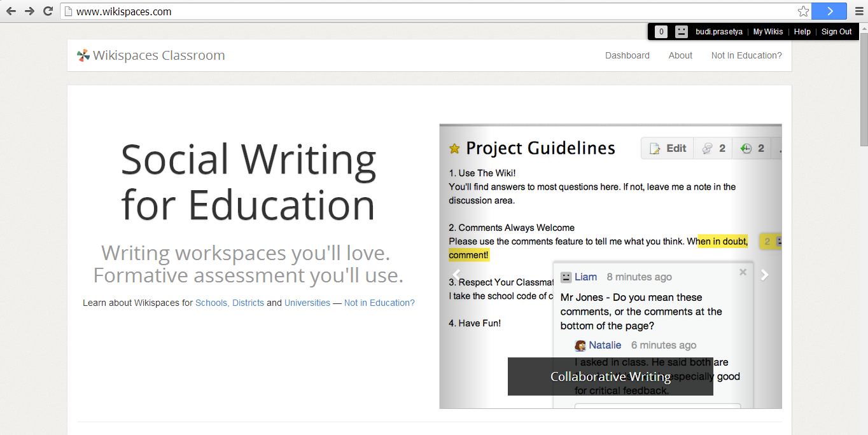This screenshot has width=868, height=435.
Task: Click the yellow comment marker showing 2
Action: [771, 242]
